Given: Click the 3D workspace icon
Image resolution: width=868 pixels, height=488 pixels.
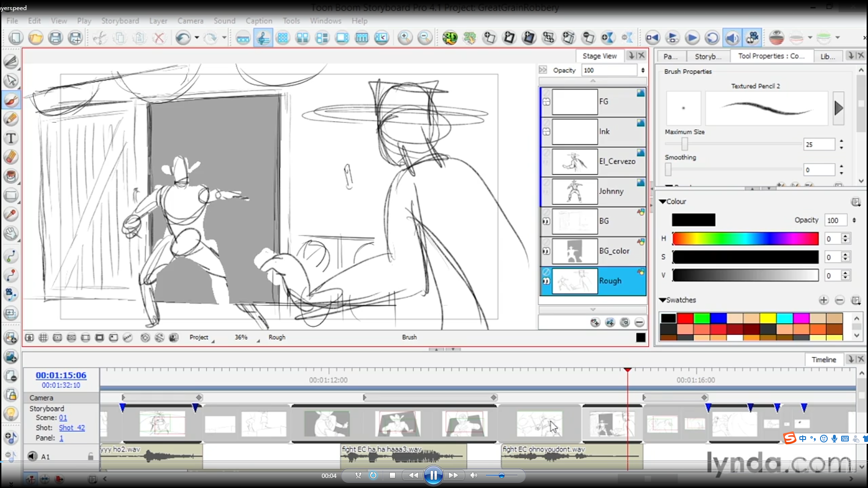Looking at the screenshot, I should (x=450, y=37).
